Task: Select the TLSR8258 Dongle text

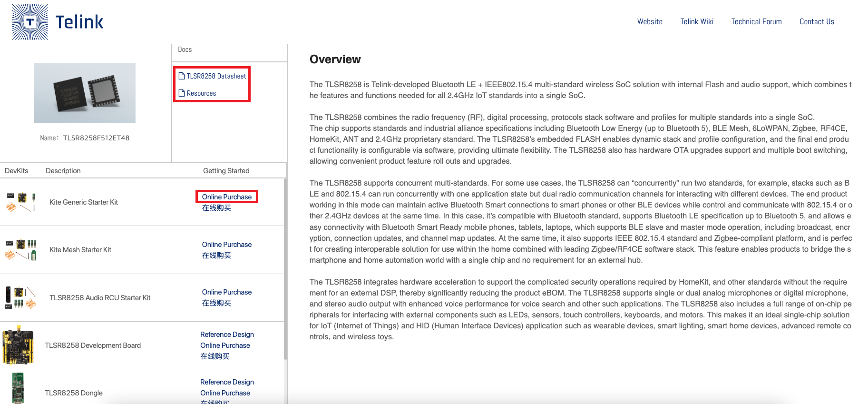Action: click(74, 393)
